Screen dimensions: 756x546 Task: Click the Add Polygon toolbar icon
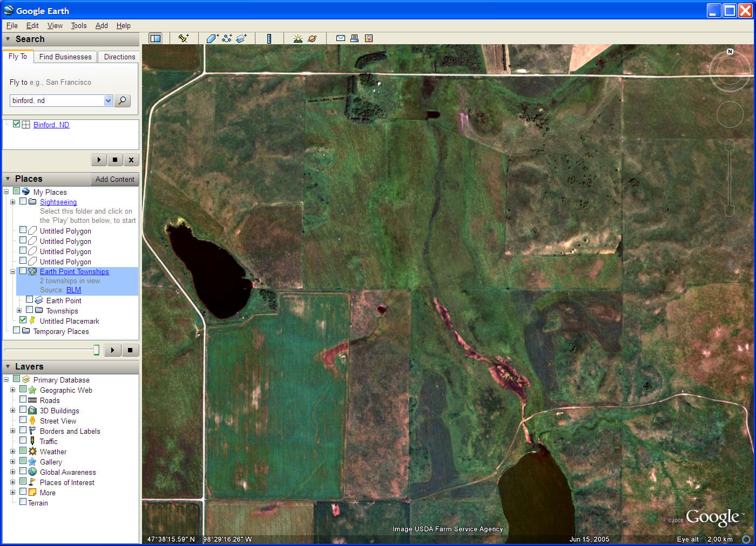[212, 38]
